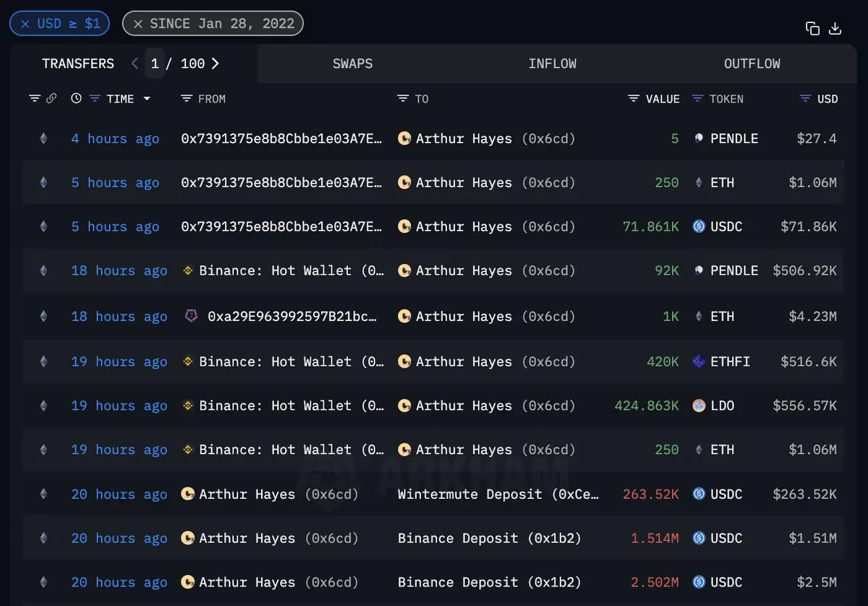
Task: Open Binance Deposit on $1.51M row
Action: (x=490, y=538)
